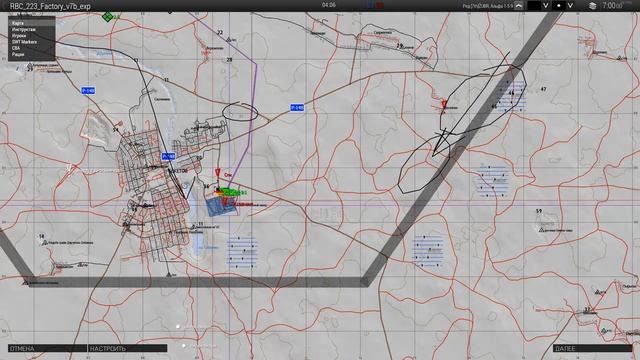Click the dot marker shape preview
The width and height of the screenshot is (640, 360).
coord(559,6)
